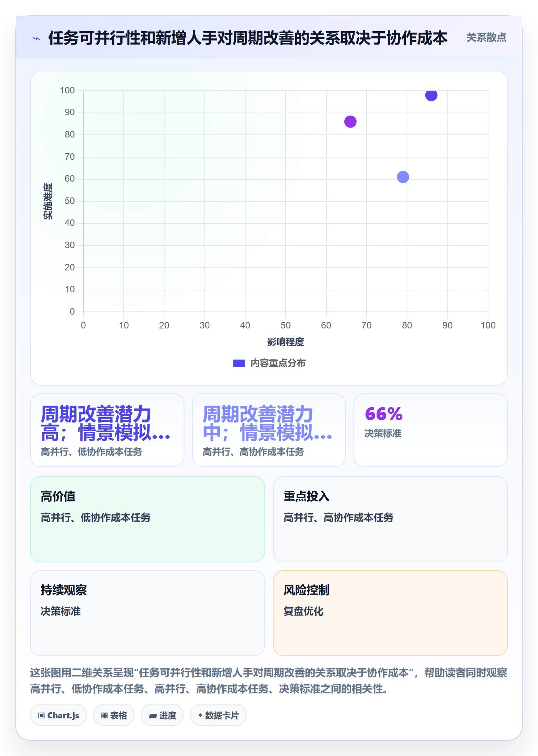Open the 高价值 quadrant card
The image size is (538, 756).
[x=148, y=519]
